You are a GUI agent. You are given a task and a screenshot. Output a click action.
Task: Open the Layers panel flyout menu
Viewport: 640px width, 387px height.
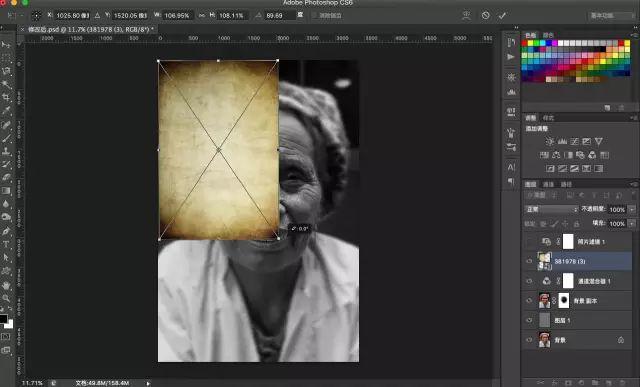coord(635,184)
